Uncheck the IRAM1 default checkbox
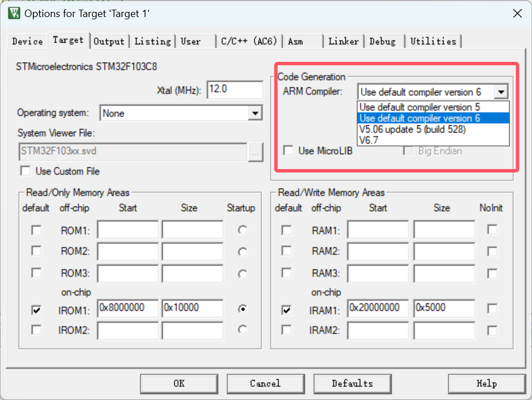 286,310
